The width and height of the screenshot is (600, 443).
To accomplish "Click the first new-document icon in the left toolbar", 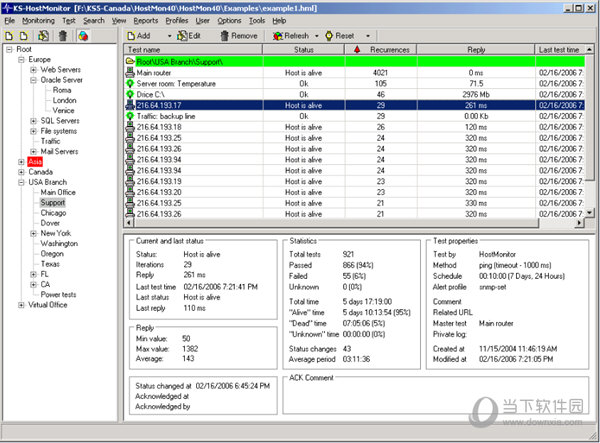I will [x=9, y=36].
